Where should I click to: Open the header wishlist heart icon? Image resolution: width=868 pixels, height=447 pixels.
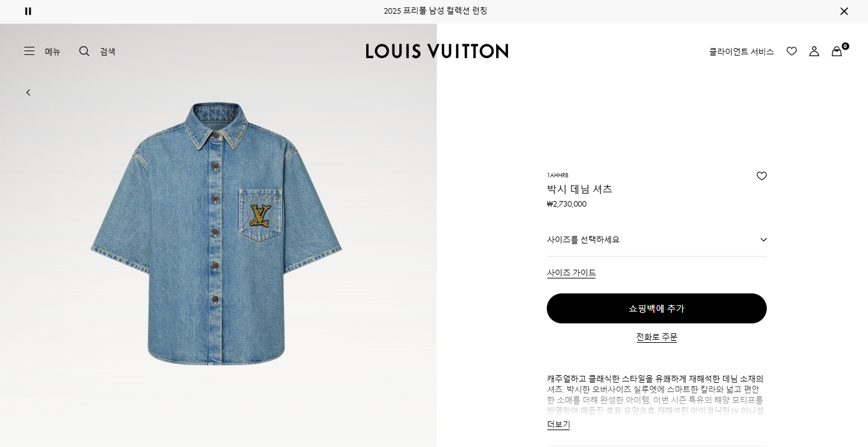pos(792,51)
